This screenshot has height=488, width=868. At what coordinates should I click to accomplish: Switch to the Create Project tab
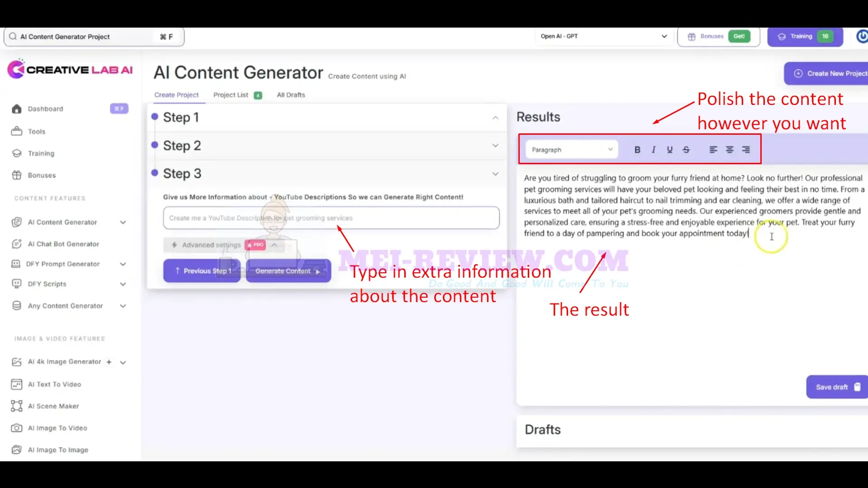(x=176, y=95)
